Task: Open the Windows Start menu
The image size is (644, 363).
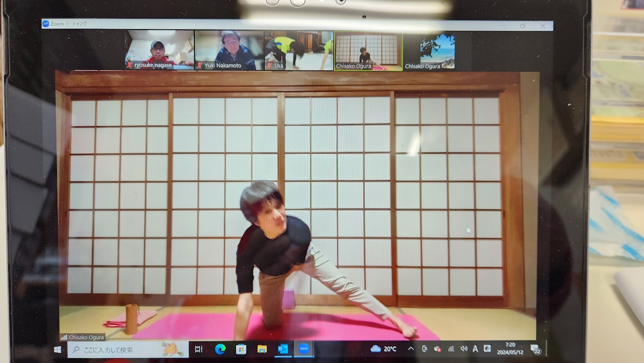Action: [57, 350]
